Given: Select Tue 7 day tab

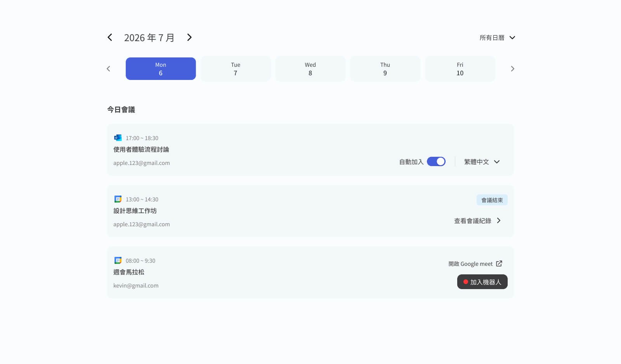Looking at the screenshot, I should pyautogui.click(x=236, y=69).
